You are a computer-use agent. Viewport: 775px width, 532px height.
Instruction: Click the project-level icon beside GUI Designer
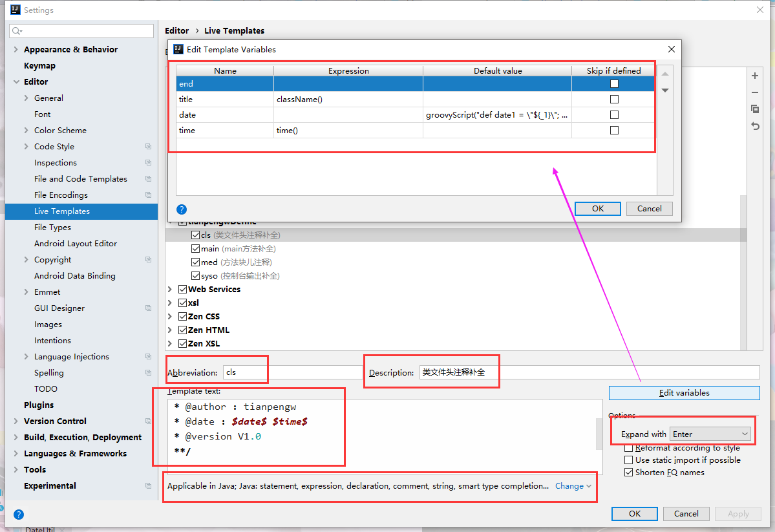coord(148,308)
